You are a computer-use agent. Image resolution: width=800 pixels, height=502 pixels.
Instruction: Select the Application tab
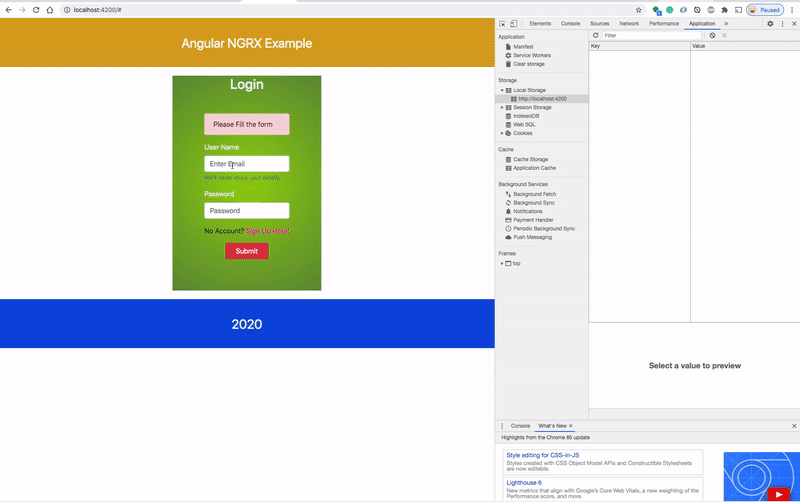click(702, 23)
